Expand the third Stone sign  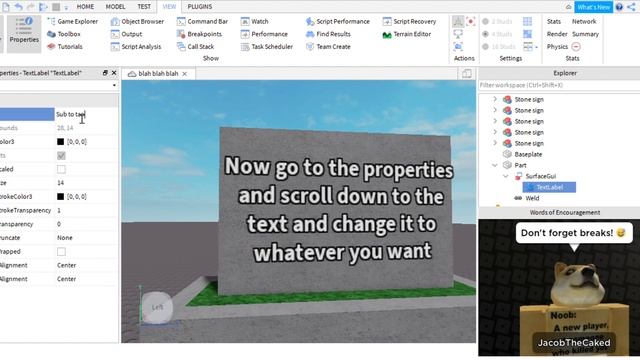pyautogui.click(x=495, y=121)
